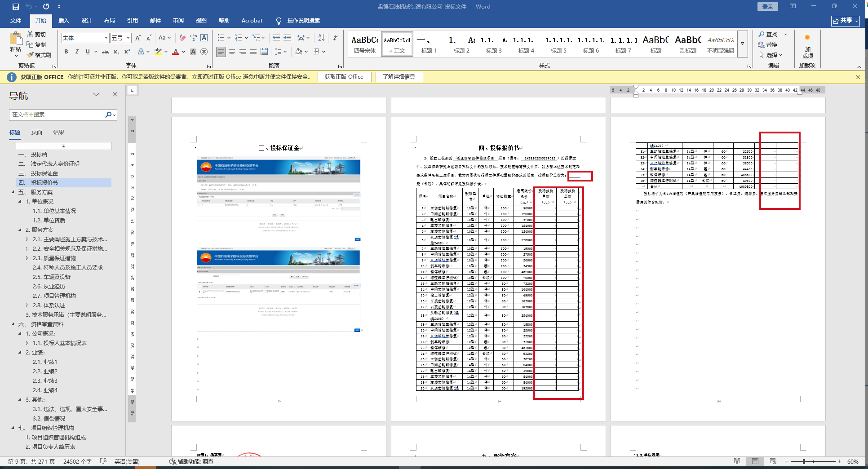The image size is (868, 469).
Task: Switch to Read Mode view in the status bar
Action: pyautogui.click(x=737, y=461)
